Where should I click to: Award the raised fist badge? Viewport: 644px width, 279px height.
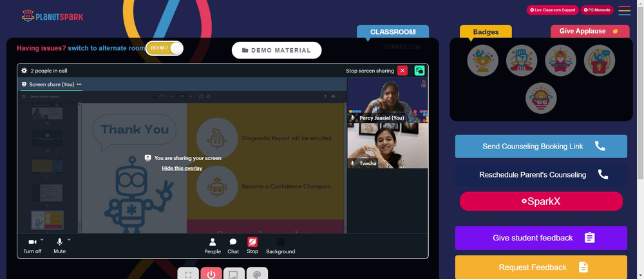coord(522,60)
